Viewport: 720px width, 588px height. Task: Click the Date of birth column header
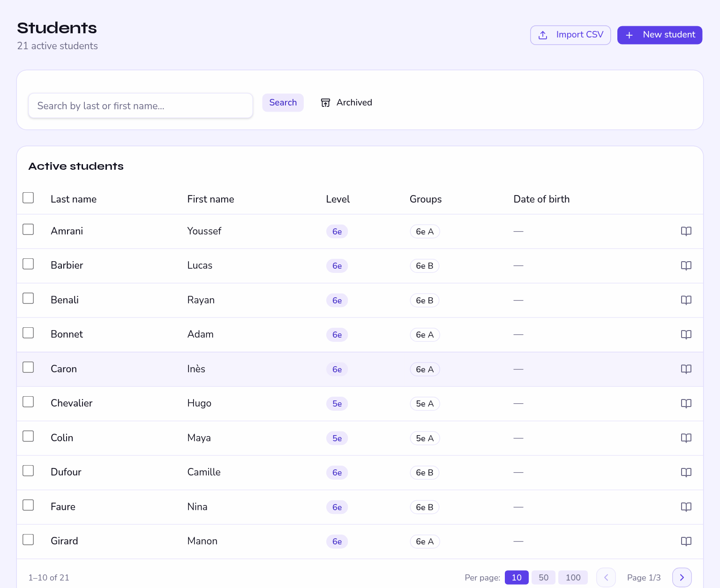tap(541, 199)
